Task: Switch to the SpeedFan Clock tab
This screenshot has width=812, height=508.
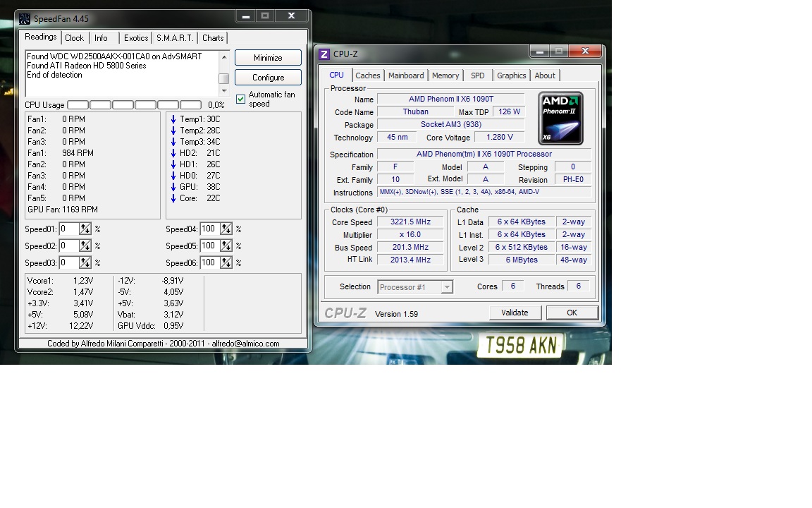Action: 75,38
